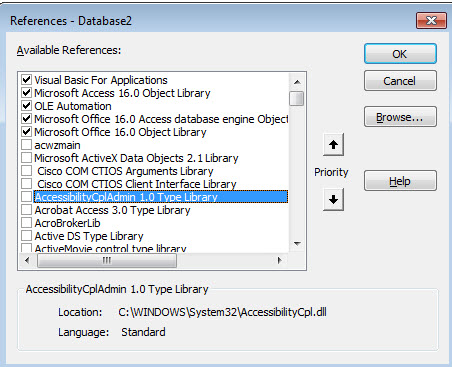This screenshot has height=367, width=452.
Task: Click the vertical scrollbar thumb
Action: coord(297,98)
